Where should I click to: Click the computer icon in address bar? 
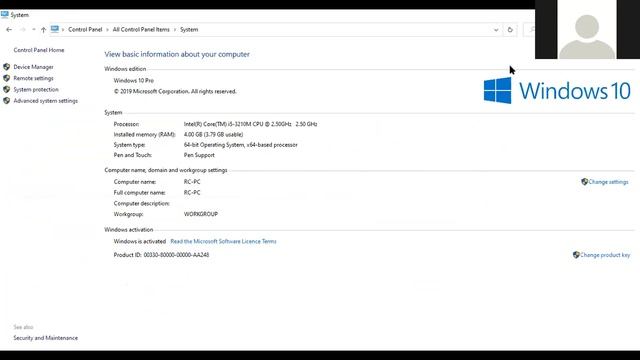click(x=55, y=29)
